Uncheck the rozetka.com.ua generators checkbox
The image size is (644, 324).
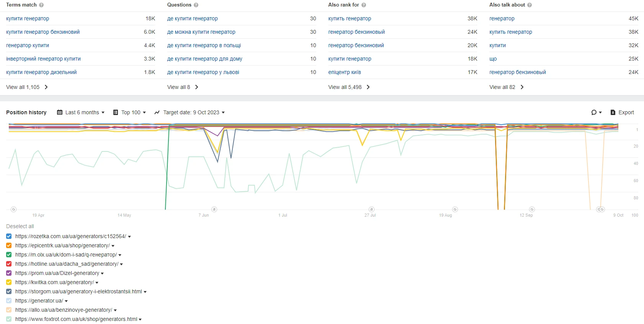point(9,236)
